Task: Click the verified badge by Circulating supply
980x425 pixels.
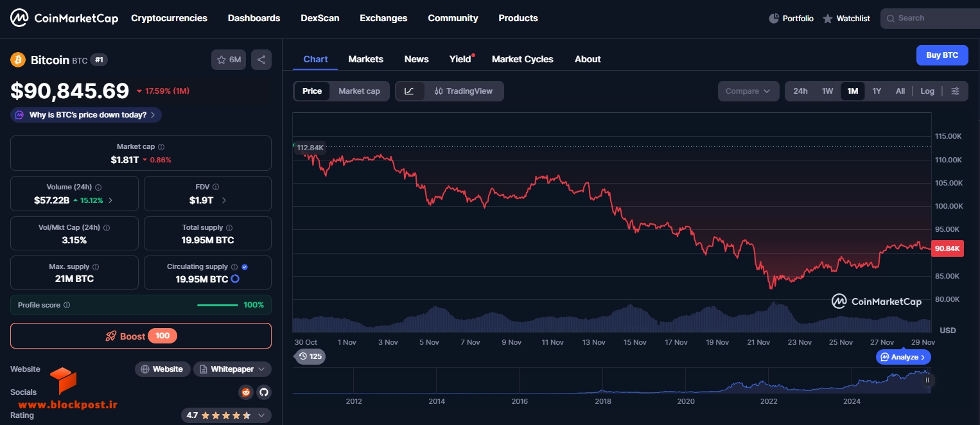Action: (x=245, y=267)
